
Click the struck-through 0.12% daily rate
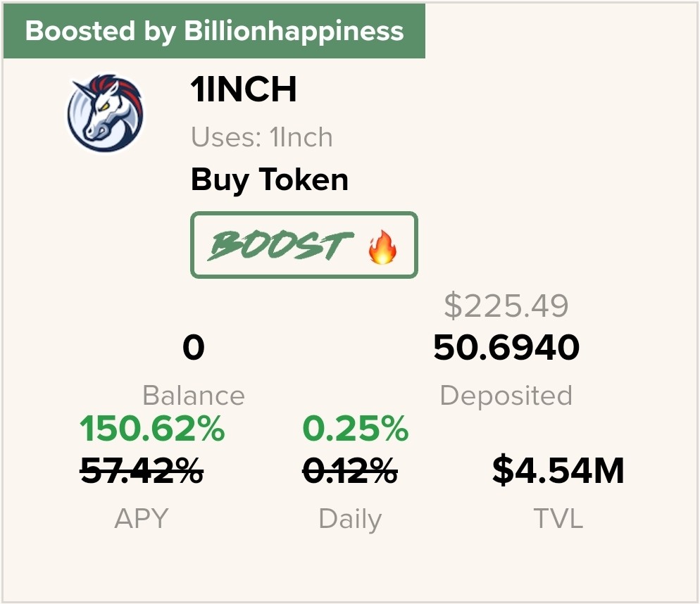(350, 470)
